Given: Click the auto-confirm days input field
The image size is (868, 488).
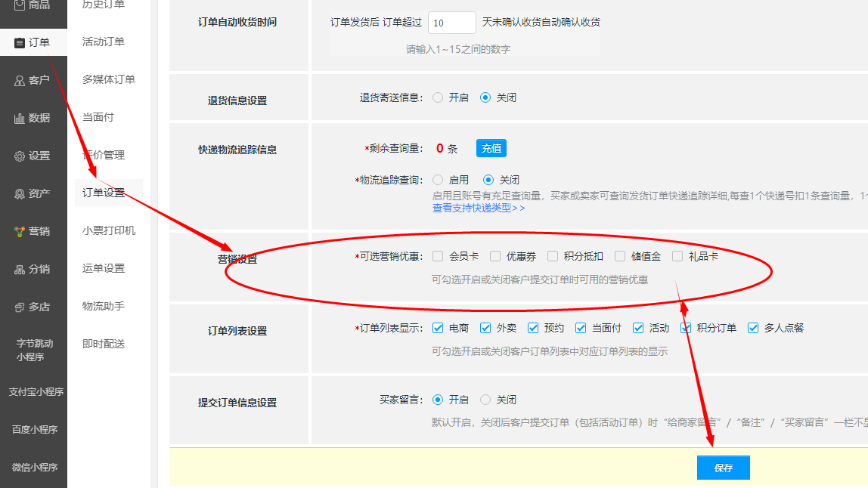Looking at the screenshot, I should tap(451, 23).
